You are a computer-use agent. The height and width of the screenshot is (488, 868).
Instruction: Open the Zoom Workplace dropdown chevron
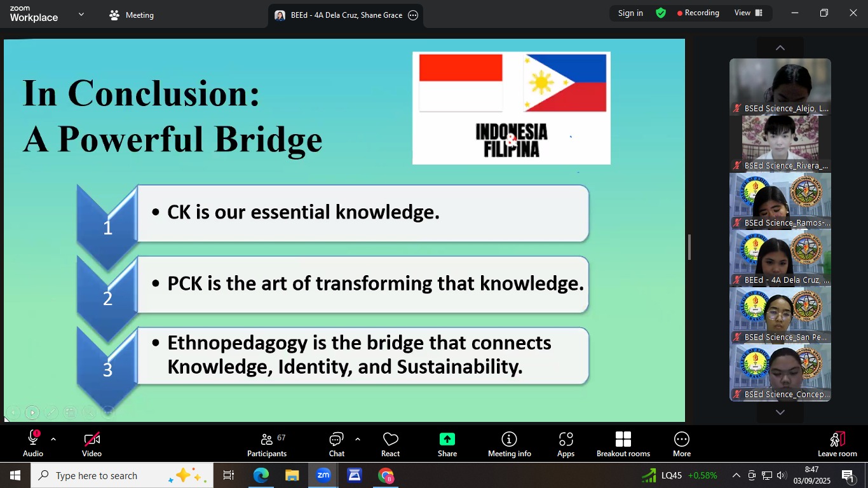81,14
